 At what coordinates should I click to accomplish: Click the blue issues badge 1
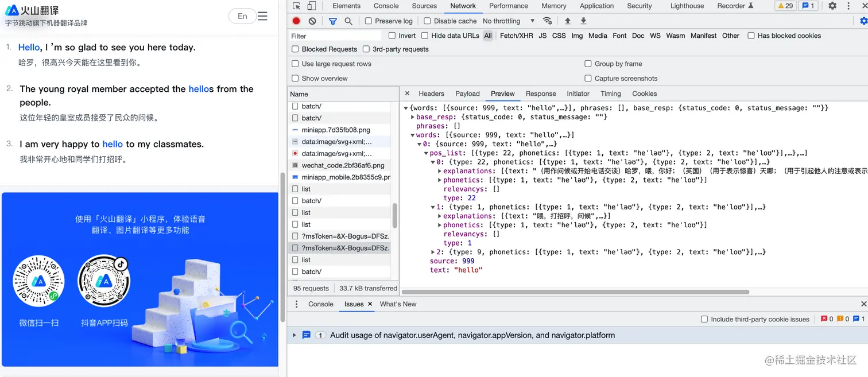pos(808,6)
